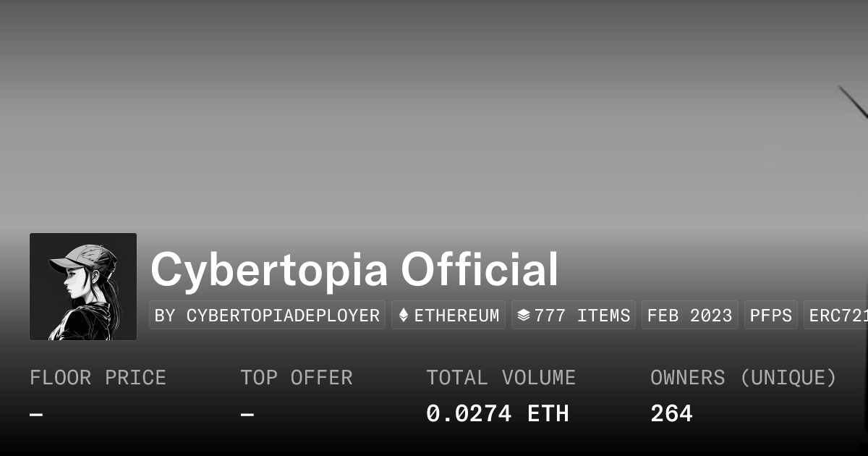Click the Cybertopia collection avatar thumbnail
The height and width of the screenshot is (456, 868).
83,287
